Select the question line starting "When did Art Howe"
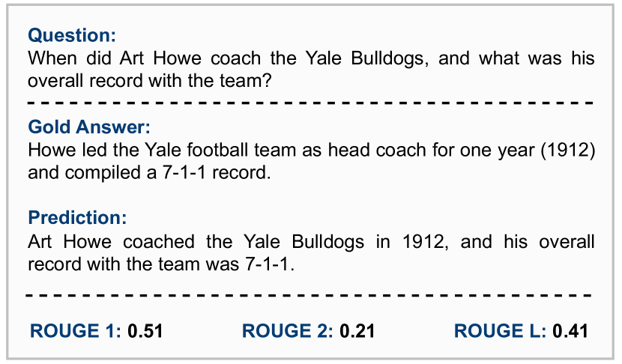The height and width of the screenshot is (364, 622). pos(310,58)
